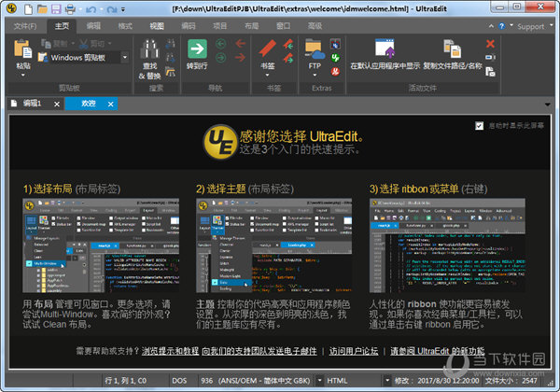Switch to the 视图 ribbon tab
This screenshot has width=560, height=392.
tap(157, 26)
